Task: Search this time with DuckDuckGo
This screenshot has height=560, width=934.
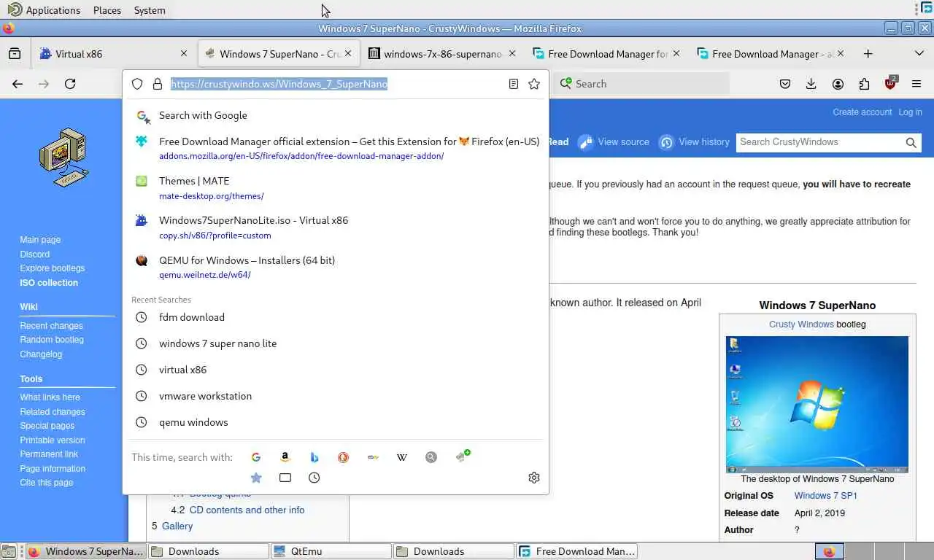Action: point(344,457)
